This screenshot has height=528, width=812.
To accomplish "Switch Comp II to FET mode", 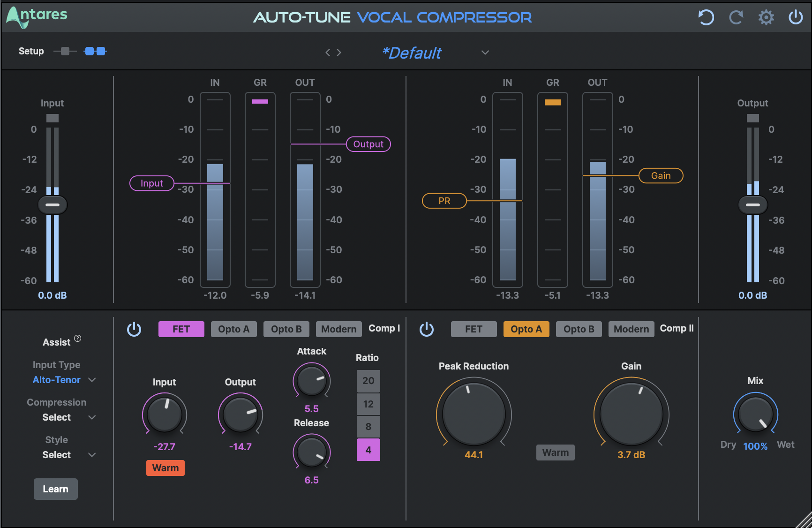I will 474,329.
